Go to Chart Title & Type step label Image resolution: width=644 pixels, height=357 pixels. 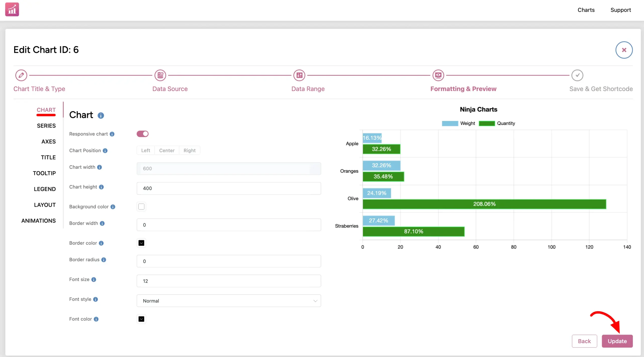point(39,89)
